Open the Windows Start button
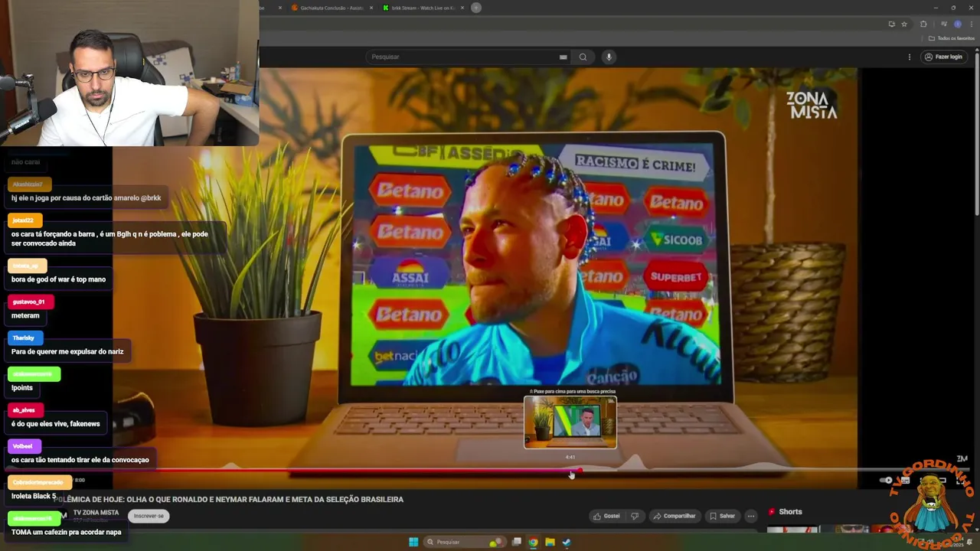 (413, 542)
